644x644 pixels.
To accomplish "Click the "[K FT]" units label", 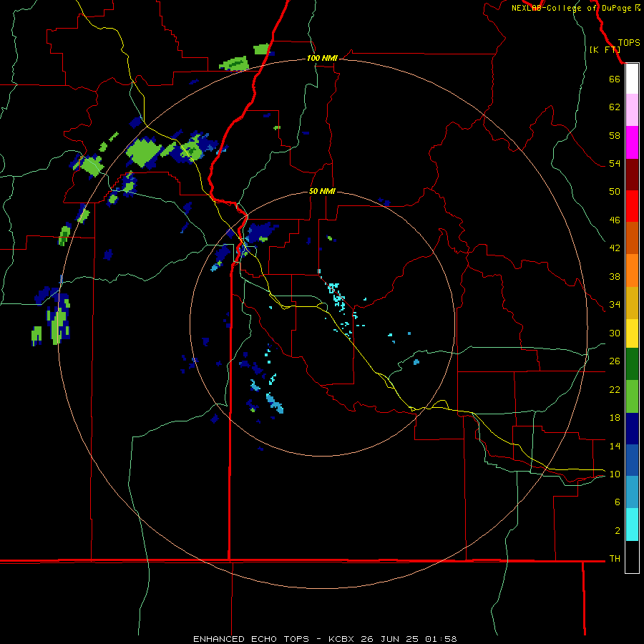I will (605, 49).
